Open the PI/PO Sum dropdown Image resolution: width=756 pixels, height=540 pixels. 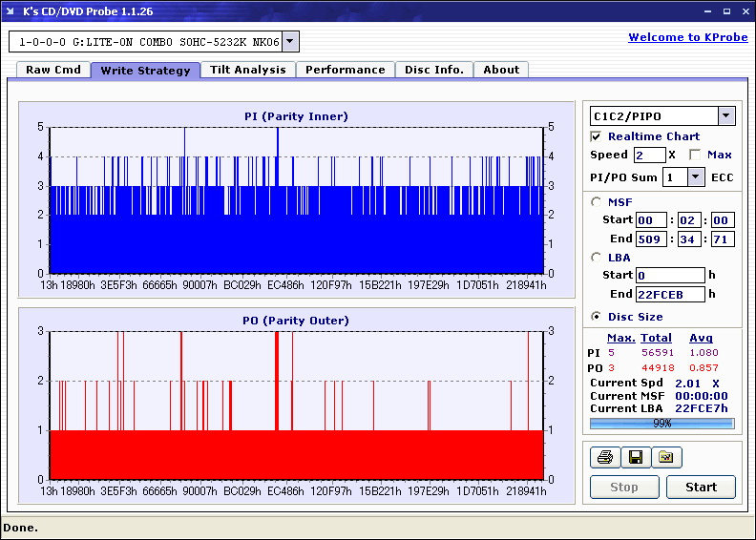pos(694,177)
